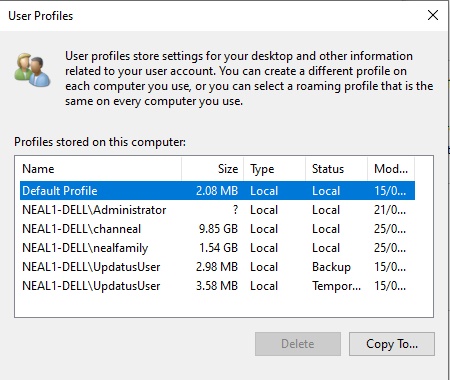
Task: Select the NEAL1-DELL\channeal profile
Action: [217, 229]
